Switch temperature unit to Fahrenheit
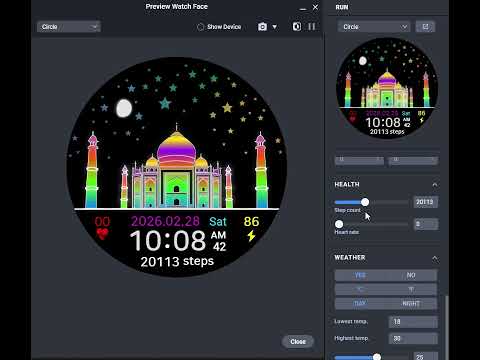The height and width of the screenshot is (360, 480). [411, 289]
